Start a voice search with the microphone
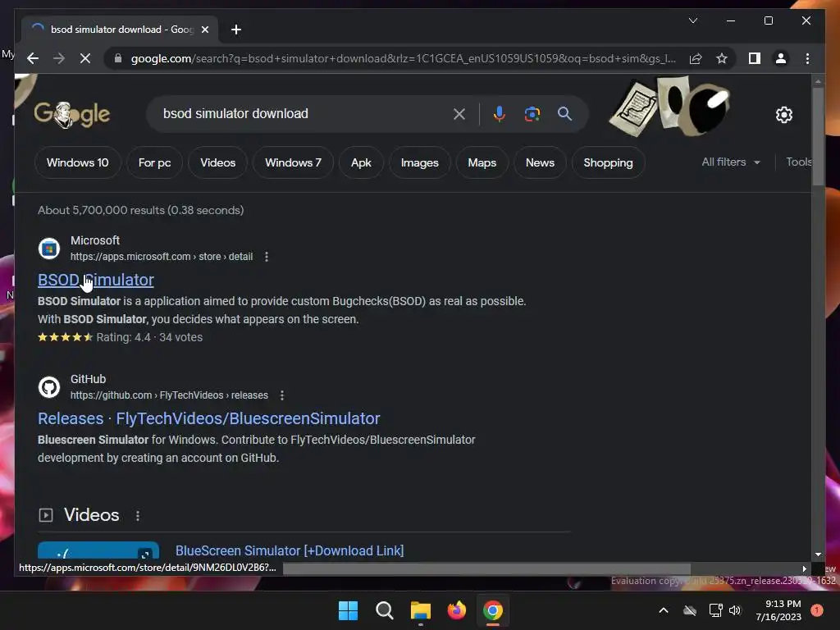The width and height of the screenshot is (840, 630). 500,113
